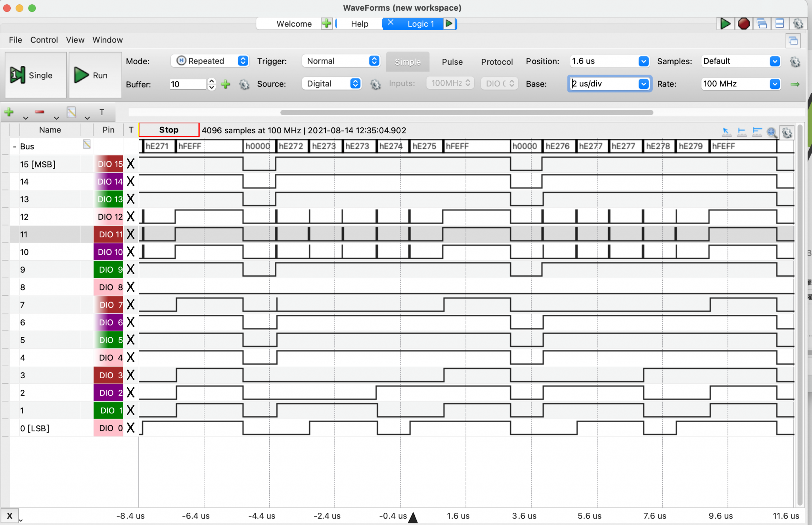
Task: Toggle trigger X for DIO 0
Action: tap(130, 428)
